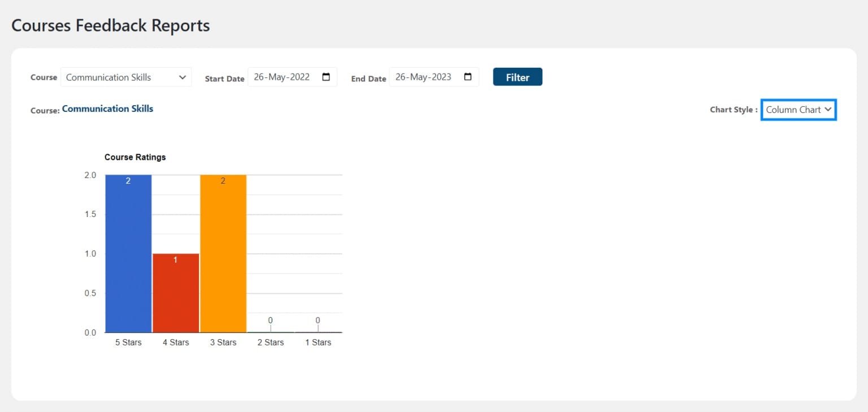868x412 pixels.
Task: Click the End Date field 26-May-2023
Action: point(434,77)
